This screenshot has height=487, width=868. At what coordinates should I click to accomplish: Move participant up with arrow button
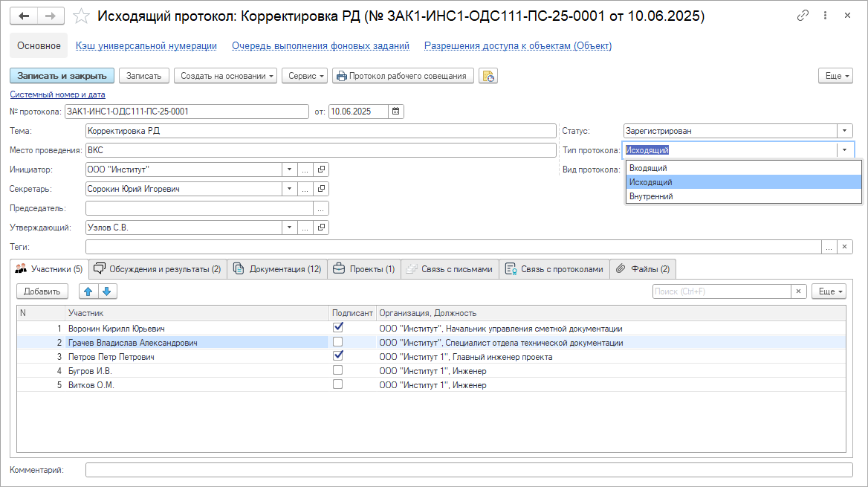click(x=88, y=291)
